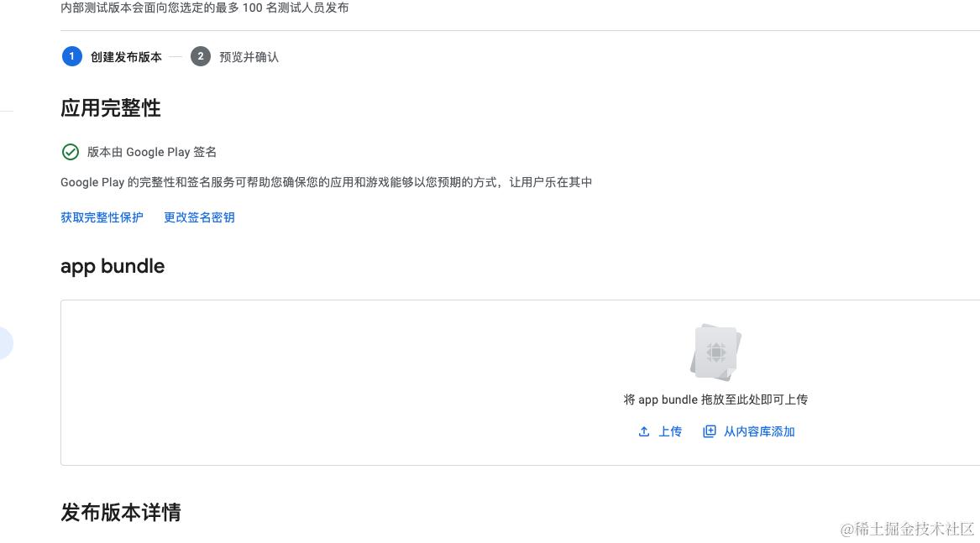Click the 应用完整性 section heading
Screen dimensions: 980x543
point(111,108)
